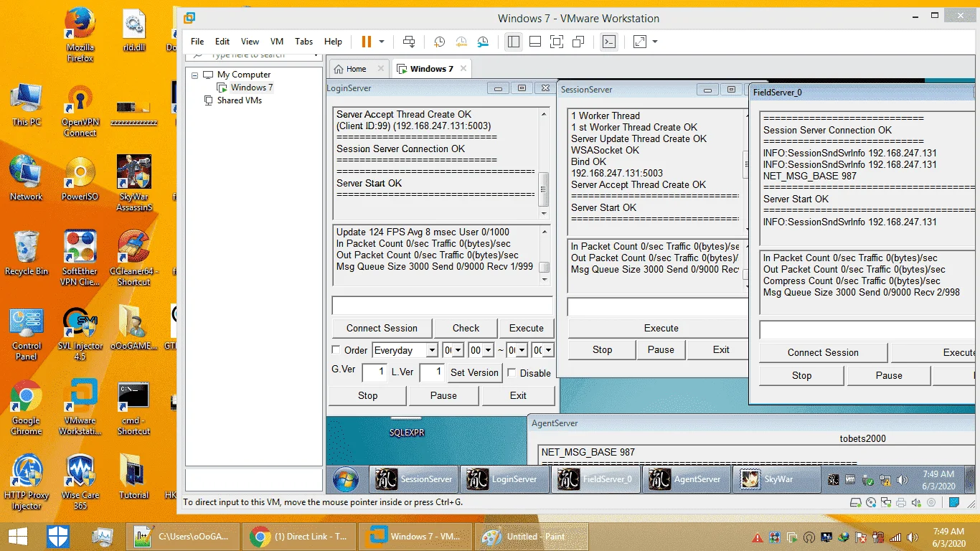The width and height of the screenshot is (980, 551).
Task: Click Execute in the LoginServer window
Action: pos(527,328)
